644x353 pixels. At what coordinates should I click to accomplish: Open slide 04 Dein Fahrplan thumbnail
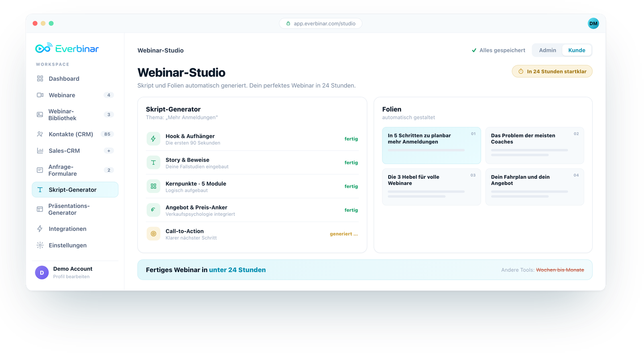pyautogui.click(x=535, y=187)
